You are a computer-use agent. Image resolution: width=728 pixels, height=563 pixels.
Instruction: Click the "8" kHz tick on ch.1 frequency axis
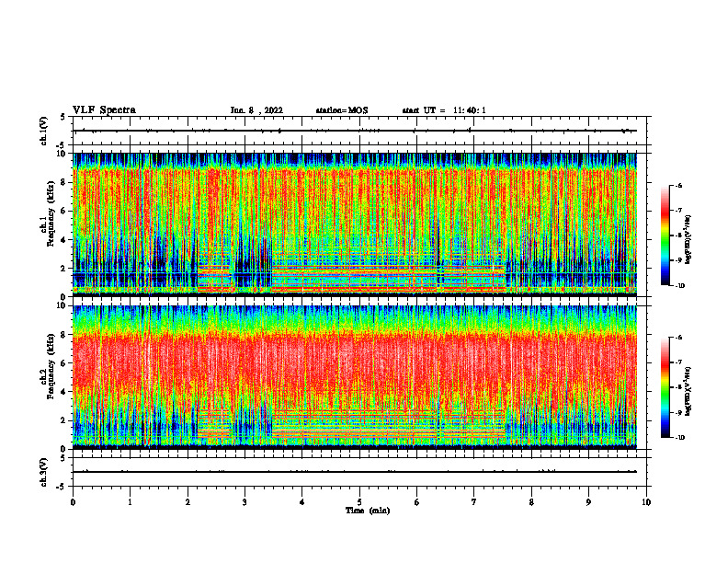point(63,182)
